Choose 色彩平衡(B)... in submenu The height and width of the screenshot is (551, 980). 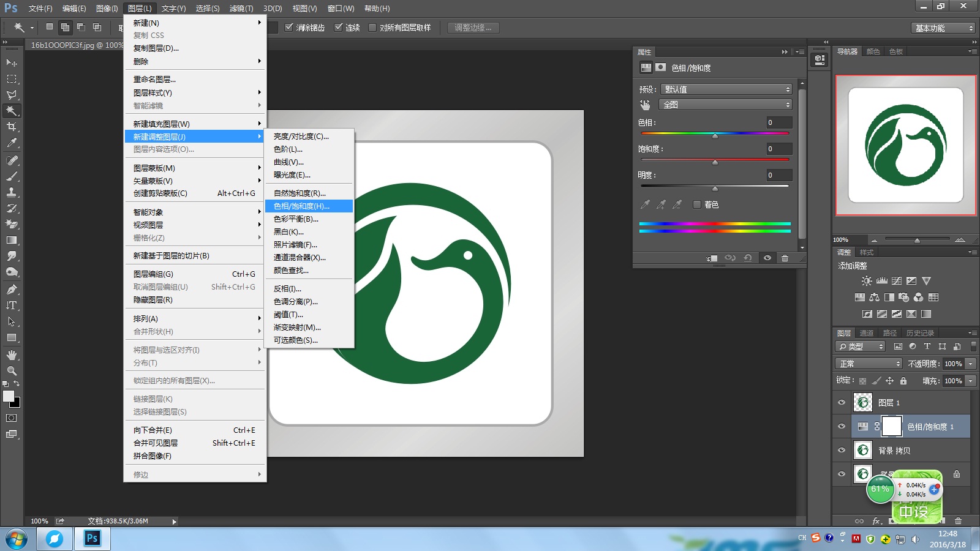[309, 219]
